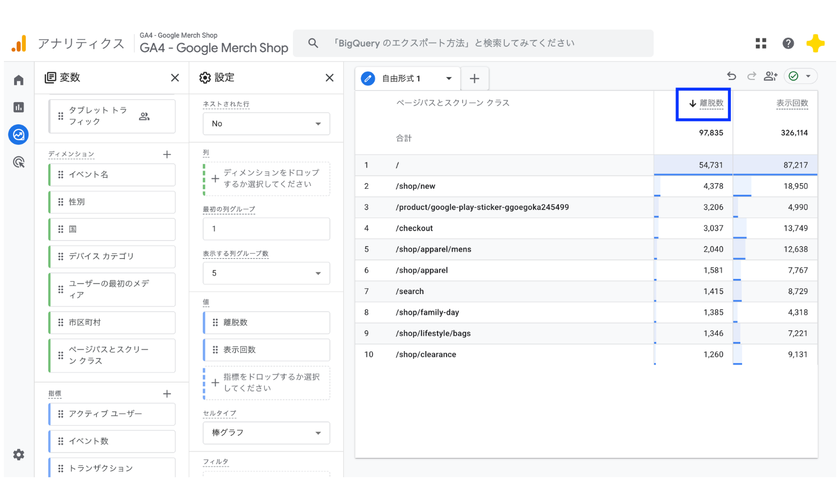Click the shared users icon on segment
840x504 pixels.
pos(144,116)
